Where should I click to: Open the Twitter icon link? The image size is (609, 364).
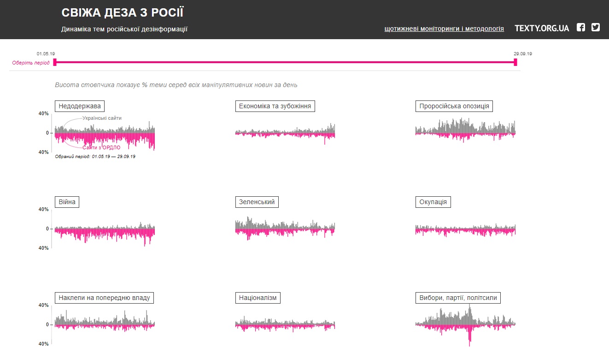(x=596, y=28)
